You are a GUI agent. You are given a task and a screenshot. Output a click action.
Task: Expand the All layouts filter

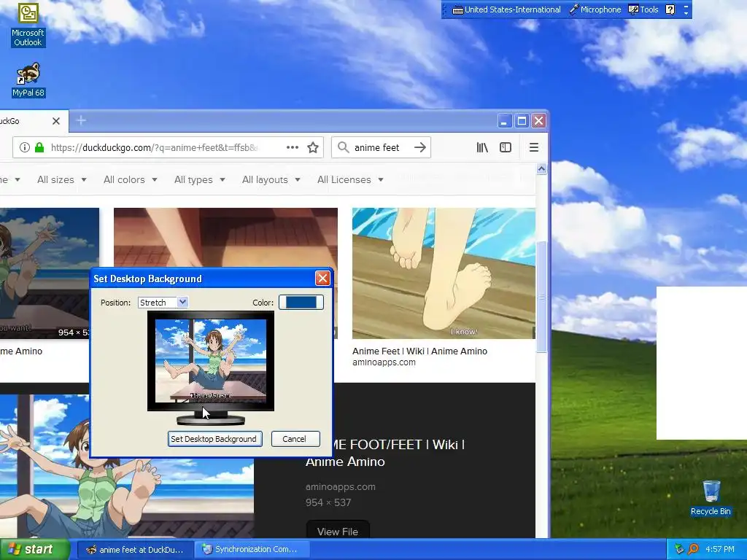[271, 180]
